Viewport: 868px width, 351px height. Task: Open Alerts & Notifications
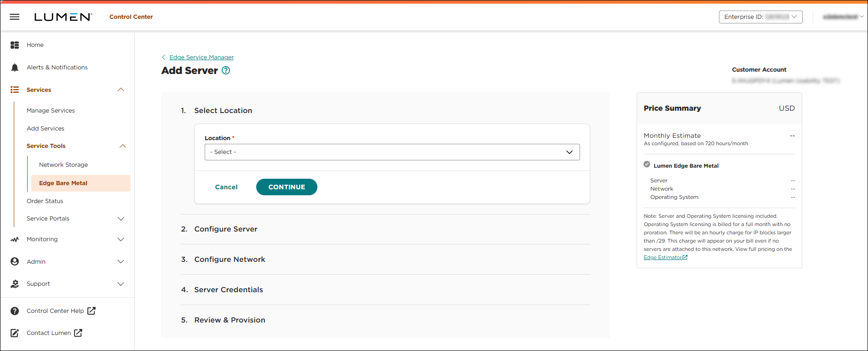point(57,68)
